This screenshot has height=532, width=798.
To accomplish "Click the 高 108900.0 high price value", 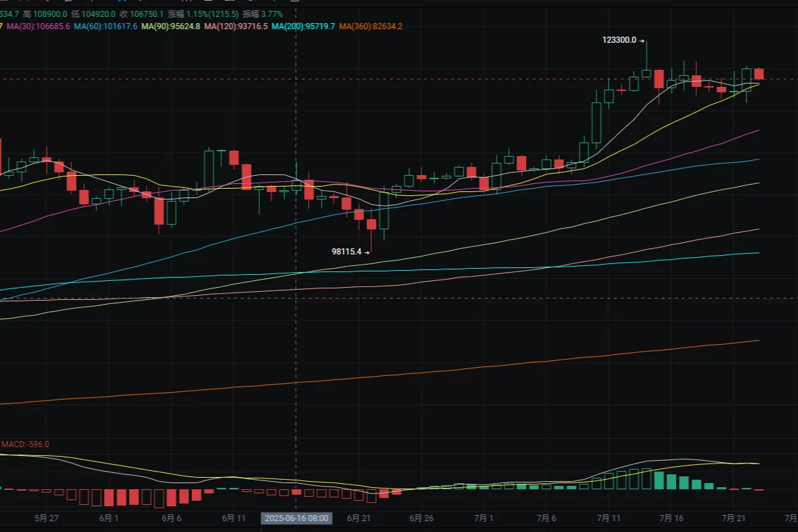I will tap(45, 14).
